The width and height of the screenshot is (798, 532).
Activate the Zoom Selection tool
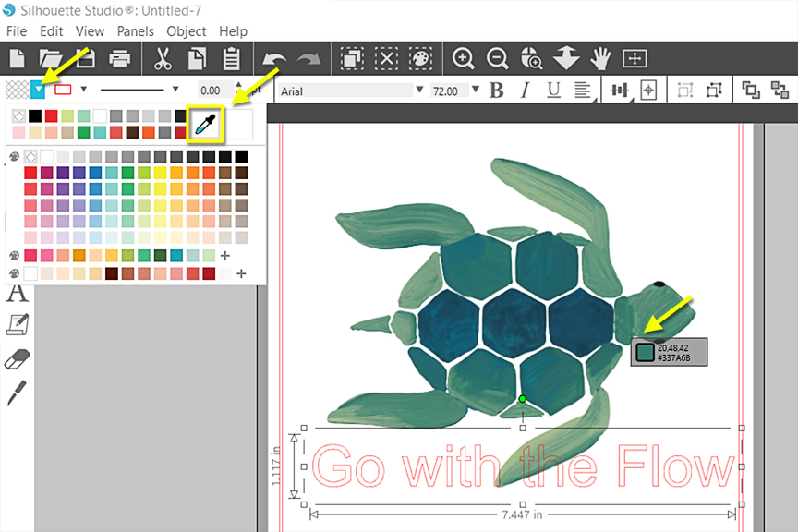click(531, 58)
